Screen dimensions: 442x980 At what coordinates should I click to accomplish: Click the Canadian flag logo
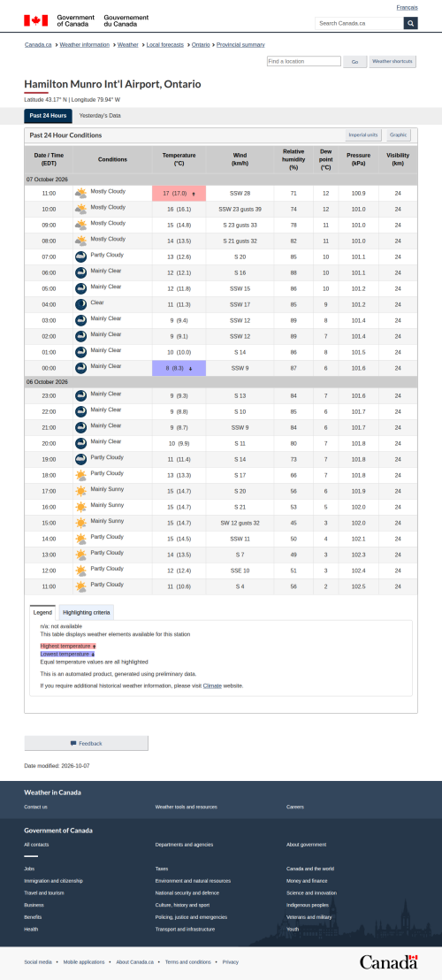tap(35, 20)
